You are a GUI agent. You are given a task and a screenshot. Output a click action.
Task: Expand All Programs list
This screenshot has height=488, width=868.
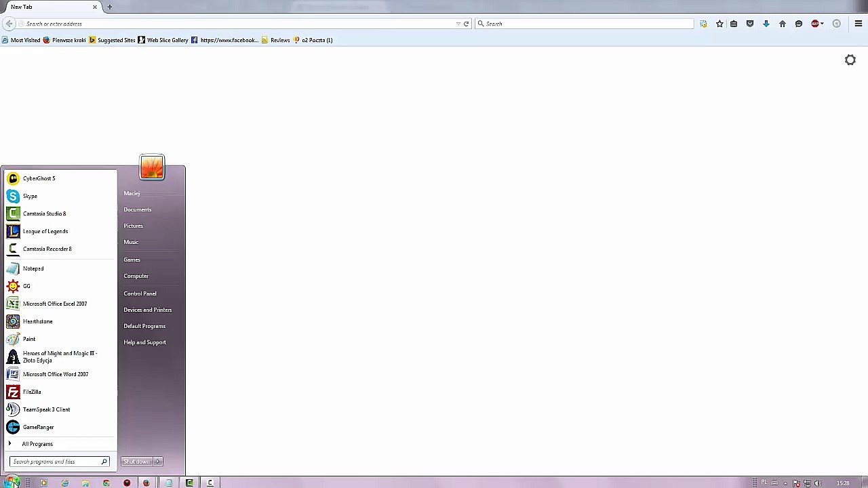[x=60, y=444]
